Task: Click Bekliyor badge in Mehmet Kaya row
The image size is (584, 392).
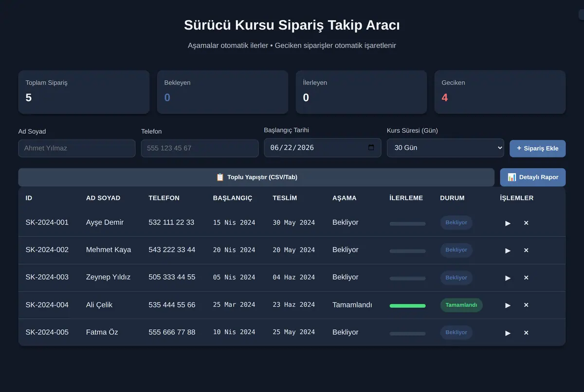Action: pos(456,250)
